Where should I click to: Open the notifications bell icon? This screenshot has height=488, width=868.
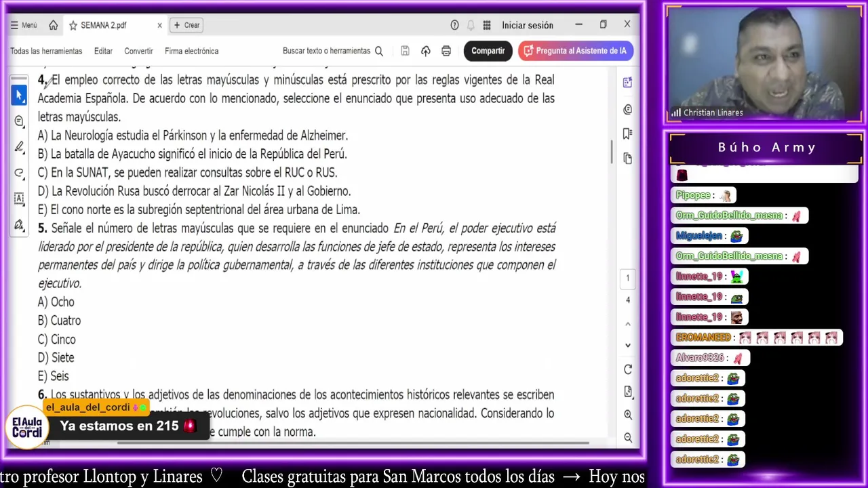[471, 25]
